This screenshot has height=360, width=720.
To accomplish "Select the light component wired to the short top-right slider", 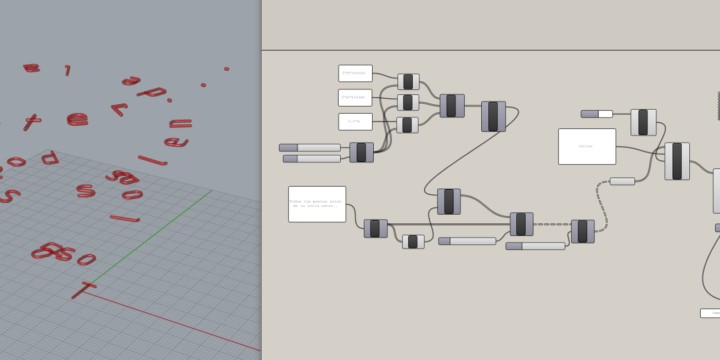I will click(643, 122).
